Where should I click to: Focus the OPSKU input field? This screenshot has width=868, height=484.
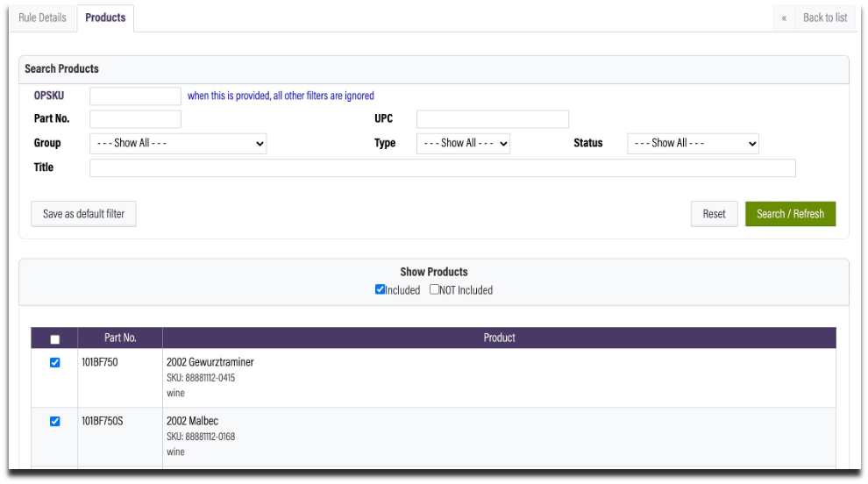click(x=135, y=96)
